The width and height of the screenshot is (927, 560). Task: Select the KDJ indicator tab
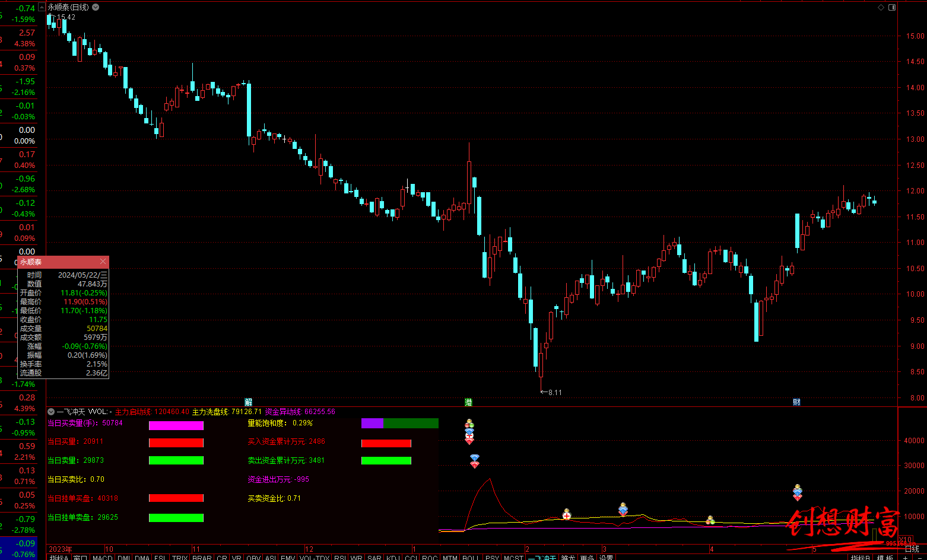pos(392,558)
